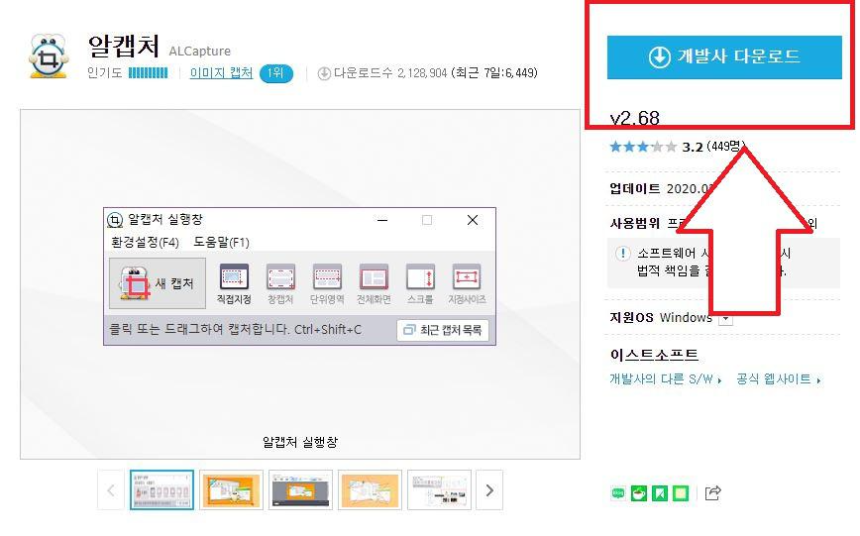Share to Naver Cafe cup icon
Viewport: 860px width, 536px height.
[x=639, y=493]
